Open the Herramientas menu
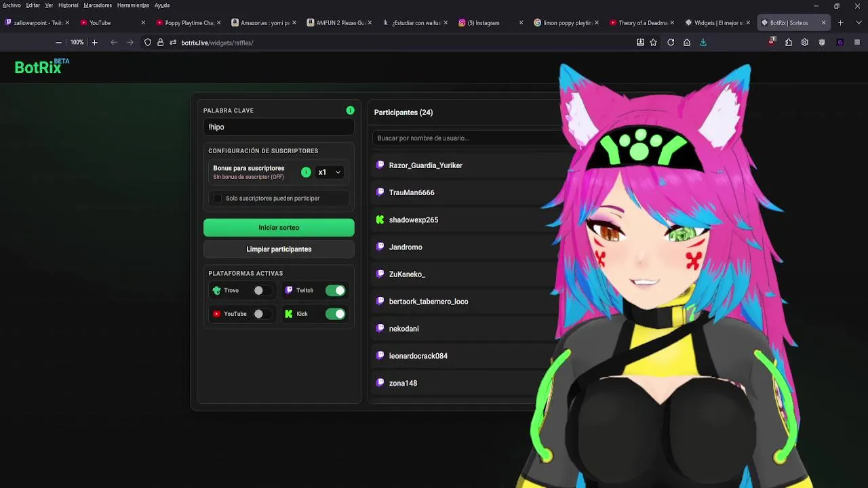868x488 pixels. 133,5
